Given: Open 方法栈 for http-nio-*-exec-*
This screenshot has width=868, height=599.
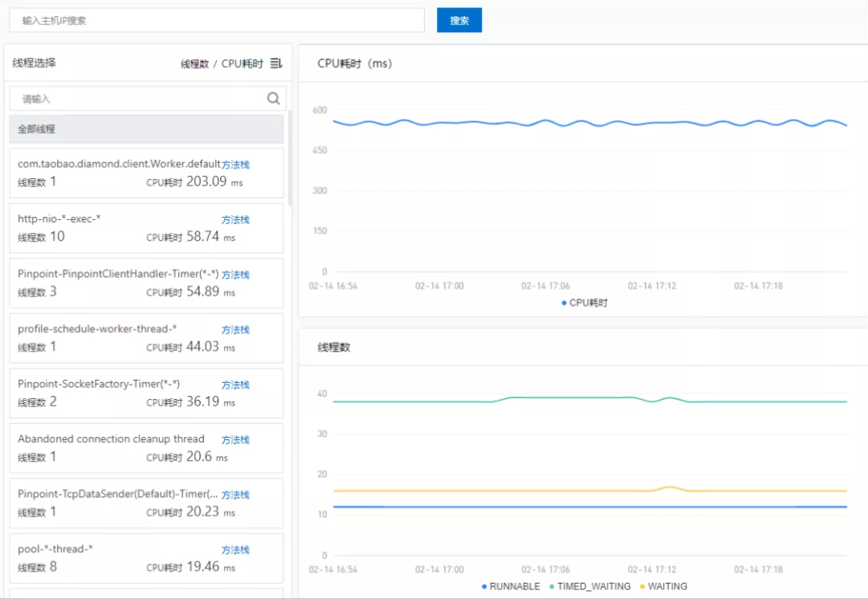Looking at the screenshot, I should (235, 220).
